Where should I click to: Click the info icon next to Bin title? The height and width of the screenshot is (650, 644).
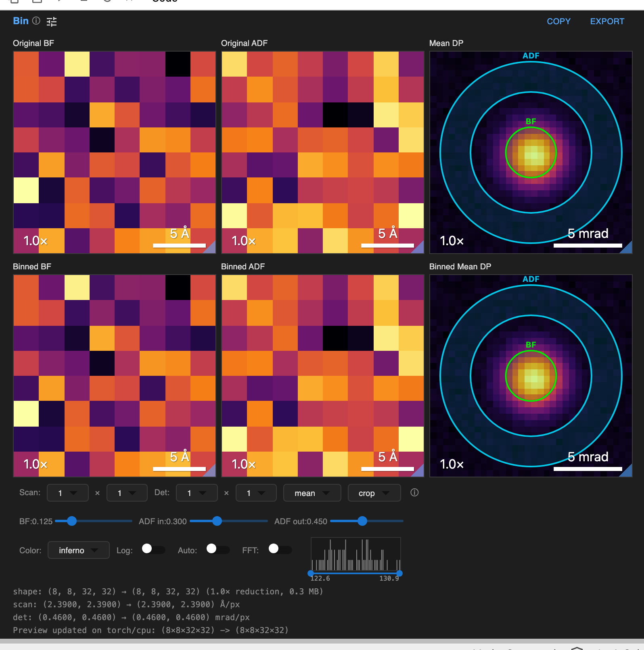(36, 21)
